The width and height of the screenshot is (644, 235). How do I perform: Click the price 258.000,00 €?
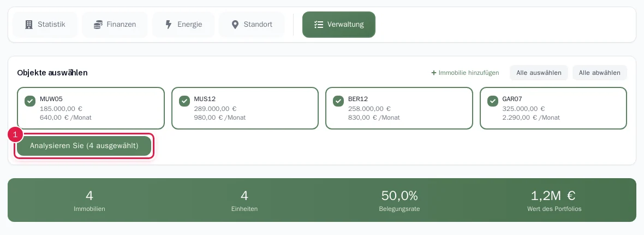coord(369,109)
